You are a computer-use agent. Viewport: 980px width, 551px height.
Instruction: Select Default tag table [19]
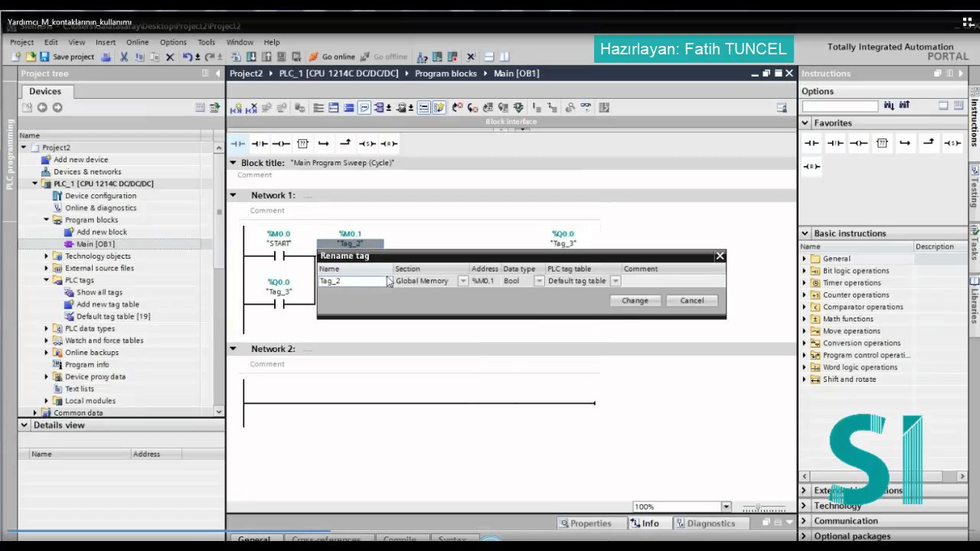pos(113,316)
